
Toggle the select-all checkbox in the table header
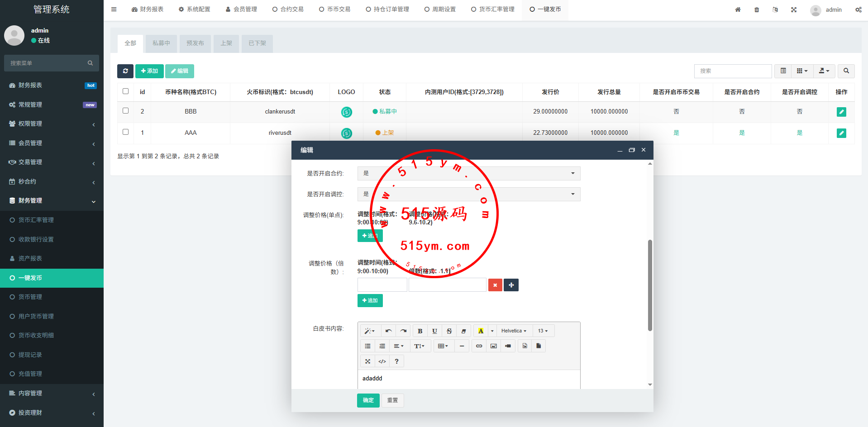point(126,91)
